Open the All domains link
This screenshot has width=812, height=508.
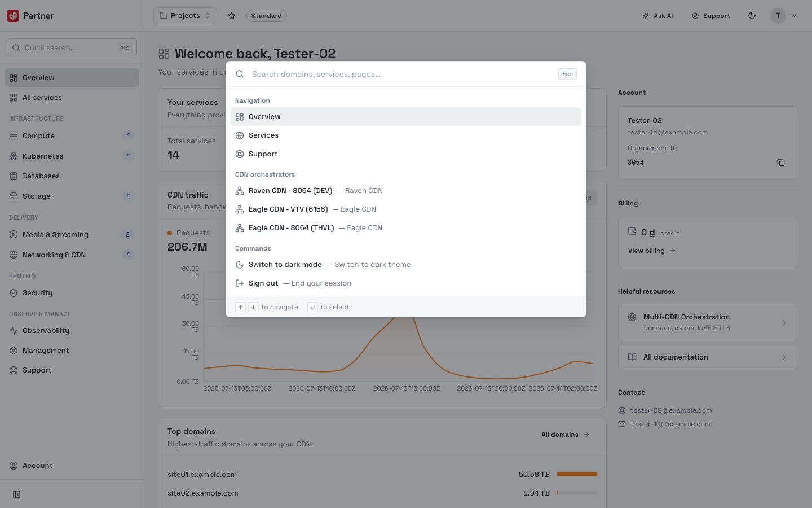coord(566,435)
